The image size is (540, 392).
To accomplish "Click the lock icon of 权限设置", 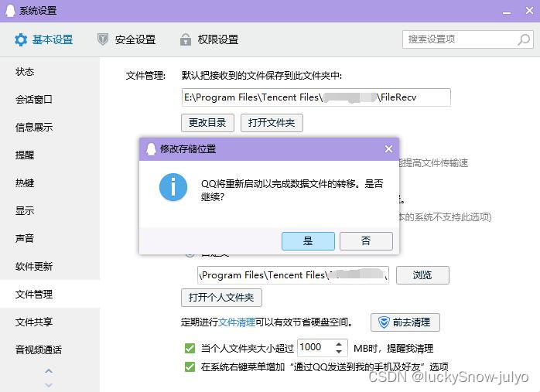I will coord(186,39).
